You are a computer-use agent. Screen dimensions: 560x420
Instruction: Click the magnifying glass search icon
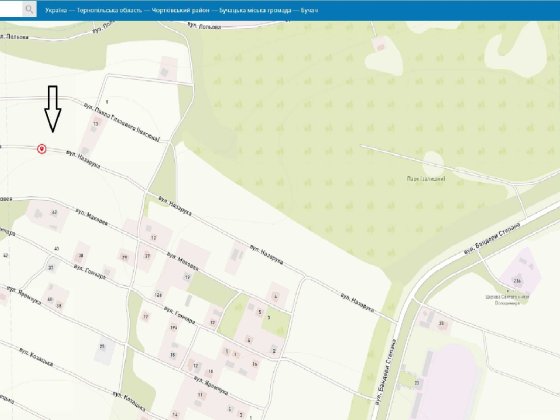pyautogui.click(x=29, y=9)
